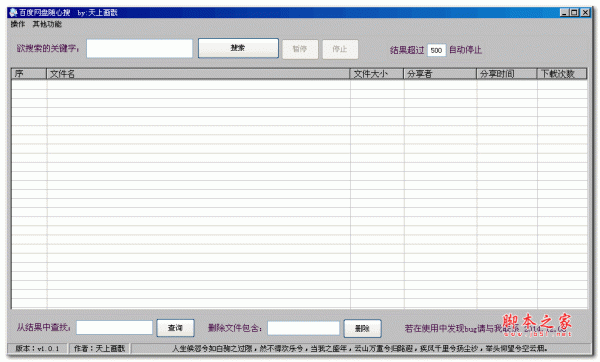600x362 pixels.
Task: Click the 自动停止 label
Action: 465,50
